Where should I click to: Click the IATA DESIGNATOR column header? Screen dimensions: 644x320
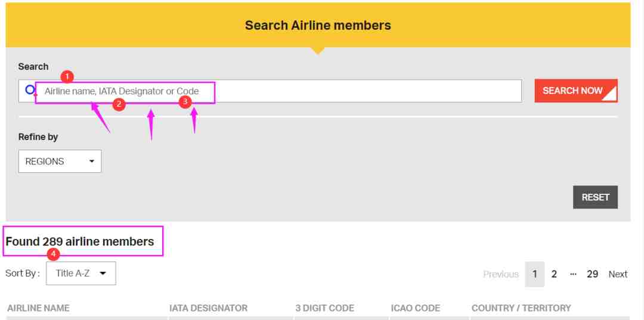click(208, 308)
